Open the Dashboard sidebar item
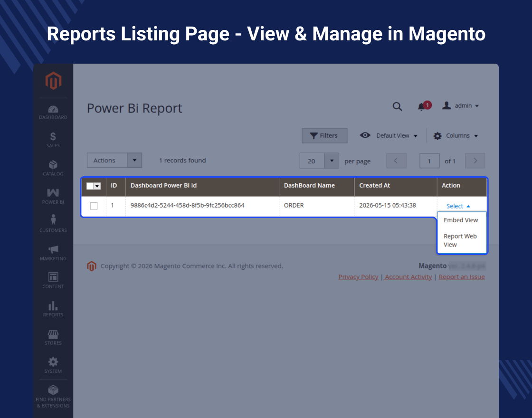The width and height of the screenshot is (532, 418). pos(53,113)
